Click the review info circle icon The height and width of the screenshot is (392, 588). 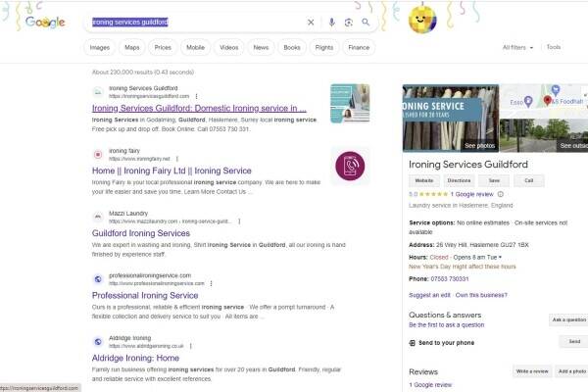pos(500,194)
